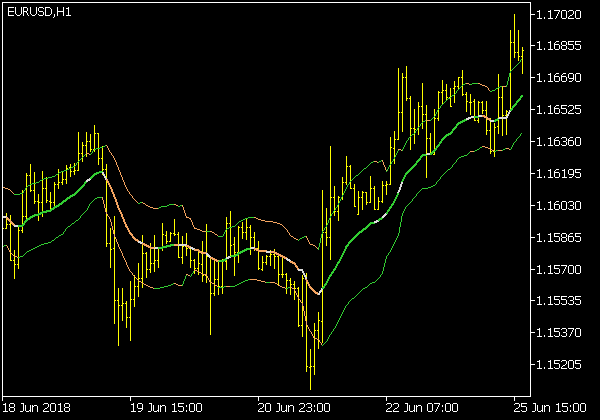600x420 pixels.
Task: Click the 18 Jun 2018 date label
Action: 36,408
